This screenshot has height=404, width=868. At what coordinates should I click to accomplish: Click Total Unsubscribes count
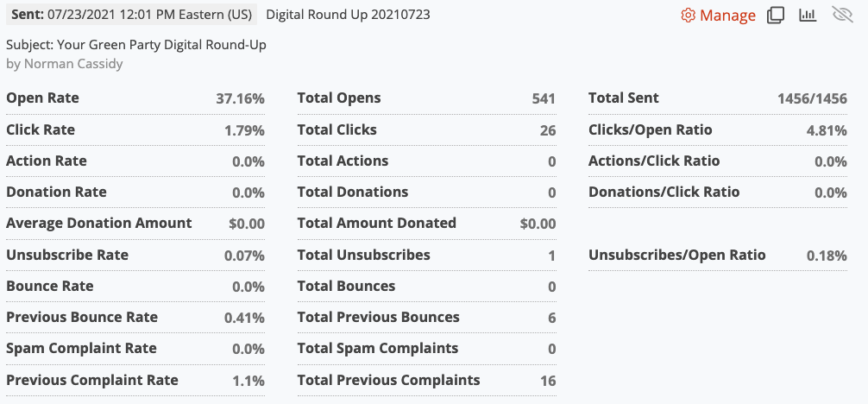pyautogui.click(x=552, y=256)
